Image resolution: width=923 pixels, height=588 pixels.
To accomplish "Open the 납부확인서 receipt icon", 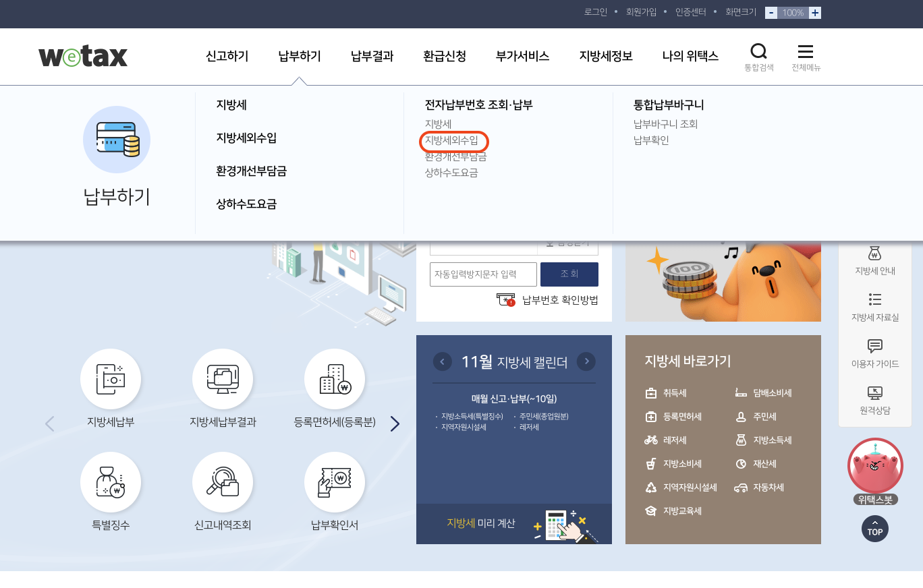I will [x=335, y=483].
